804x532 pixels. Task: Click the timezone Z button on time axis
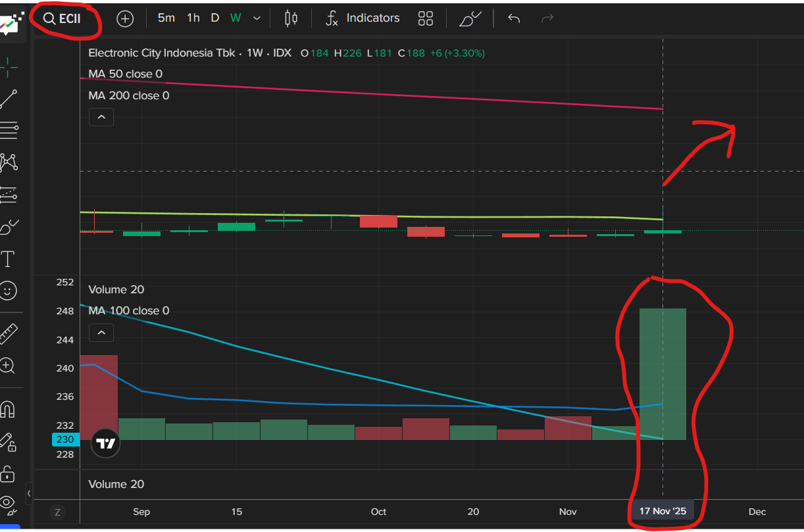coord(57,512)
